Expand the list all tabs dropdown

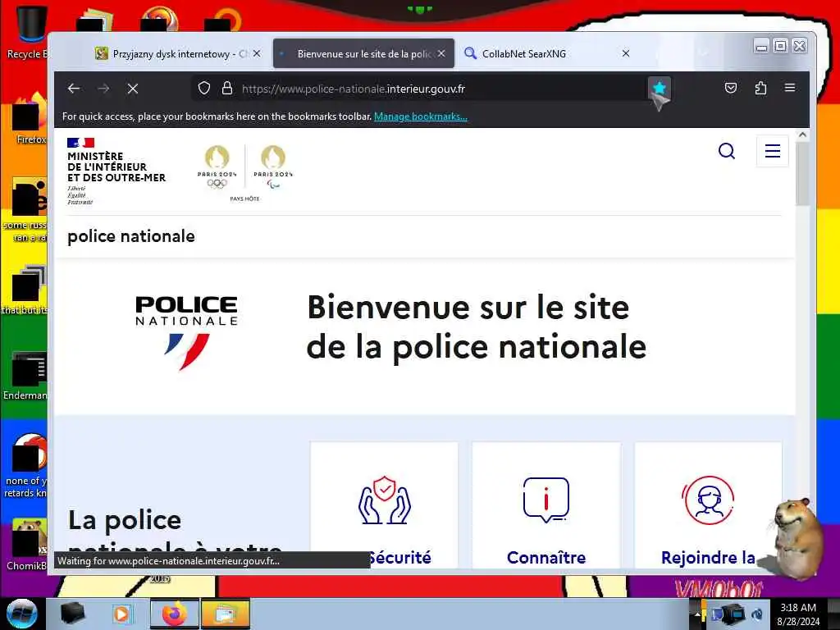[x=703, y=53]
